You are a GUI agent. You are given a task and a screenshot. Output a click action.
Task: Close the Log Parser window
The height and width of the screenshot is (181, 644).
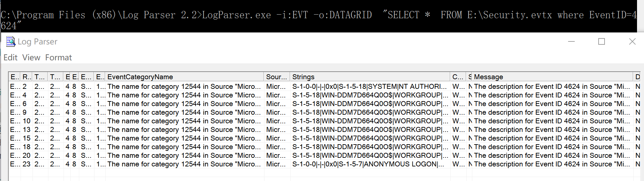(632, 42)
